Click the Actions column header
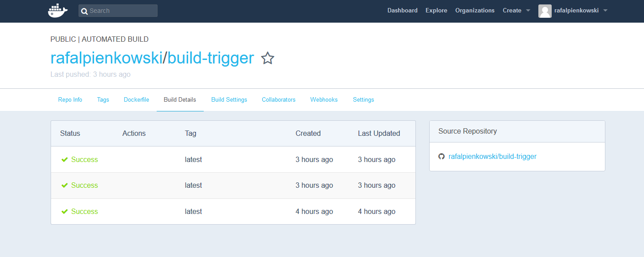This screenshot has width=644, height=257. pyautogui.click(x=134, y=133)
